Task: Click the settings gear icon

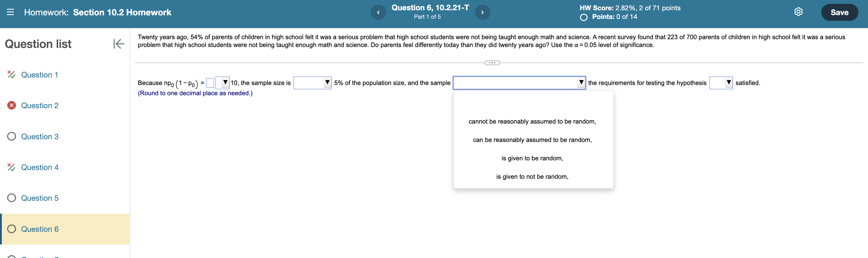Action: tap(798, 11)
